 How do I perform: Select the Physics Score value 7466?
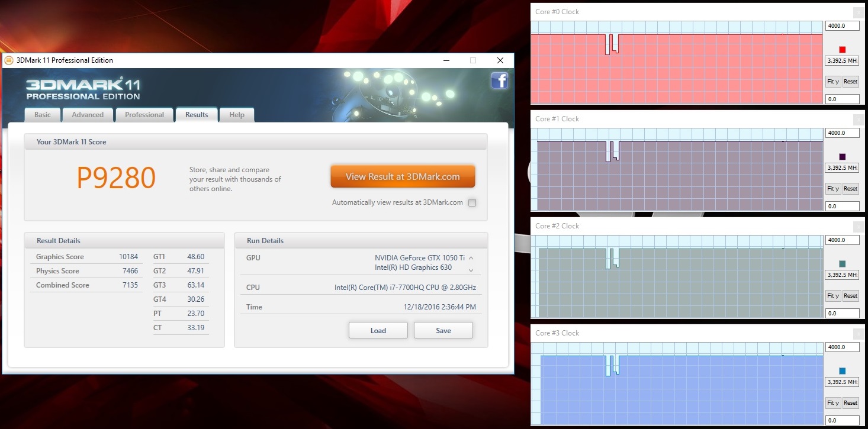click(130, 271)
